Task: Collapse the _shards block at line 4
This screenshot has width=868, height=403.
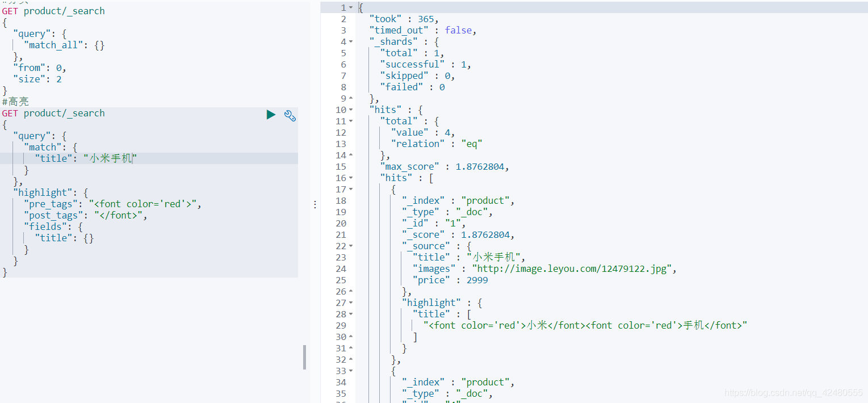Action: [351, 42]
